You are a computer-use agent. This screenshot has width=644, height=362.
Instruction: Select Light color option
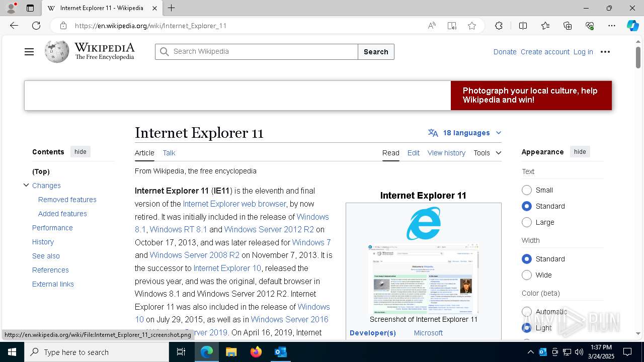(527, 328)
